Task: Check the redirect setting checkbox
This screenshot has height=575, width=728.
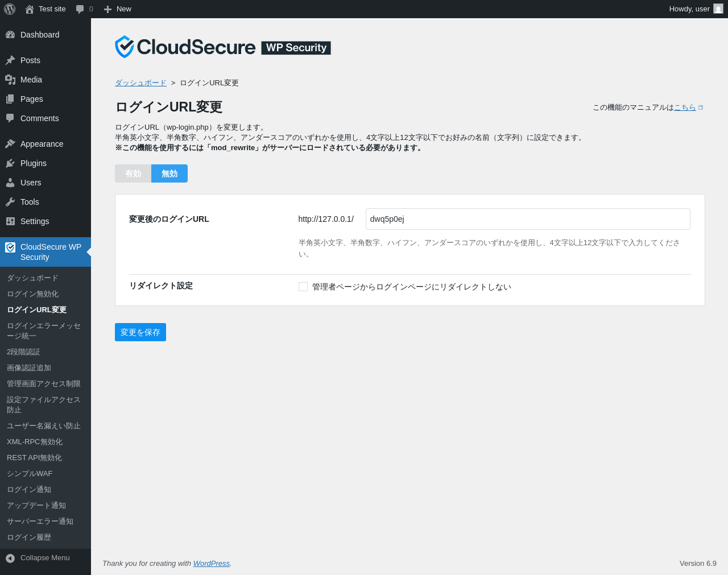Action: (x=303, y=287)
